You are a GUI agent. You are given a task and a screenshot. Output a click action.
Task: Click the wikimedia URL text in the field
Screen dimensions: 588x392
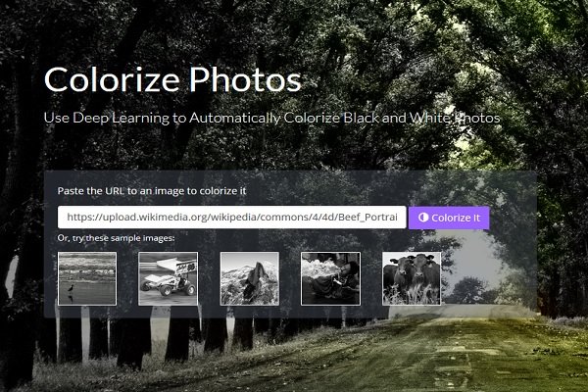[231, 218]
